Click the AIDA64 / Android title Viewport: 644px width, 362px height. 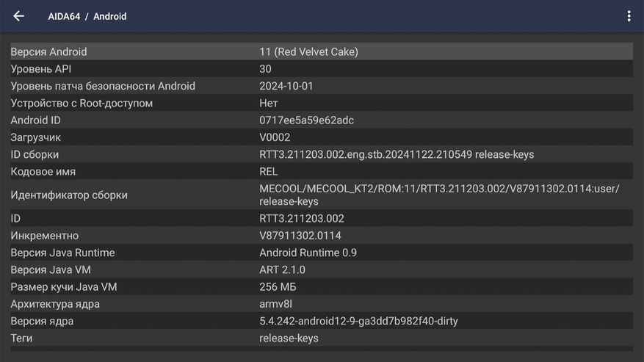(87, 16)
